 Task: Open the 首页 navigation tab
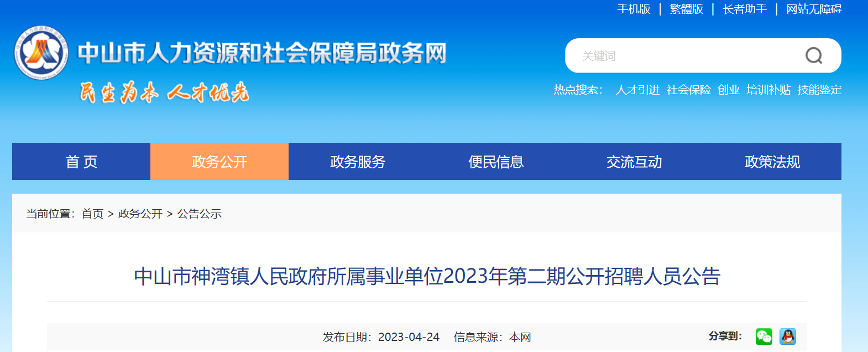(81, 162)
